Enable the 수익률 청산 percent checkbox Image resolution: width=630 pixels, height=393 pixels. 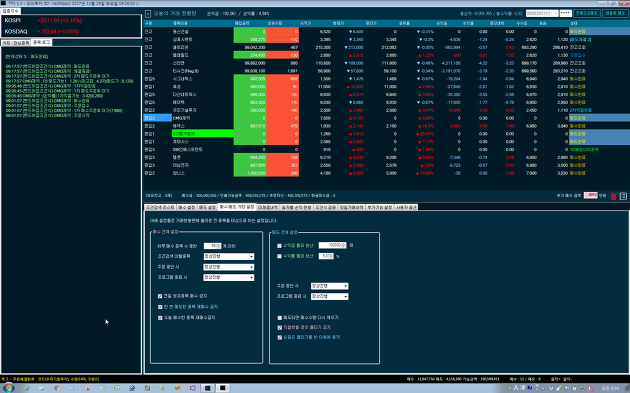279,256
